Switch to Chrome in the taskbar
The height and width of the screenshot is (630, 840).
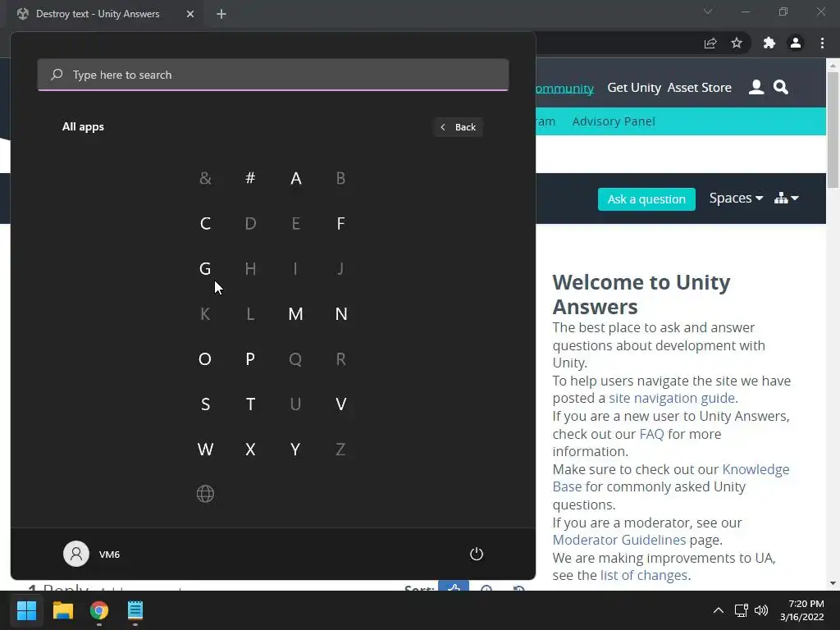coord(99,610)
